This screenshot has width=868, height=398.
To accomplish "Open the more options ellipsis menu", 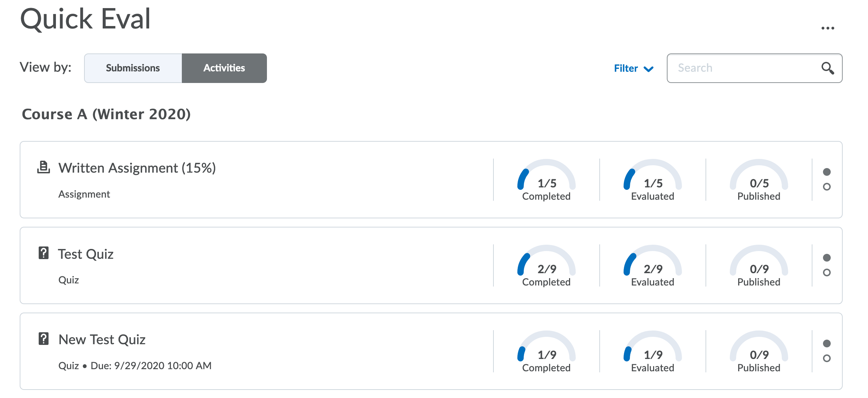I will point(828,28).
